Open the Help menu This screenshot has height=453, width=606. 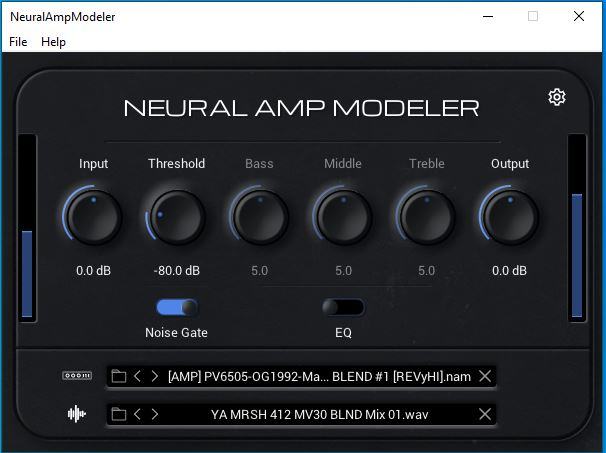point(53,42)
